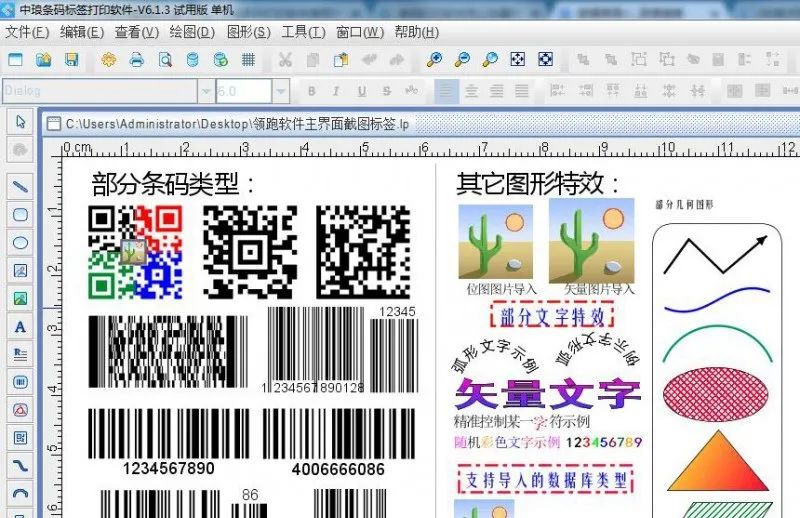800x518 pixels.
Task: Select the ellipse drawing tool
Action: tap(20, 242)
